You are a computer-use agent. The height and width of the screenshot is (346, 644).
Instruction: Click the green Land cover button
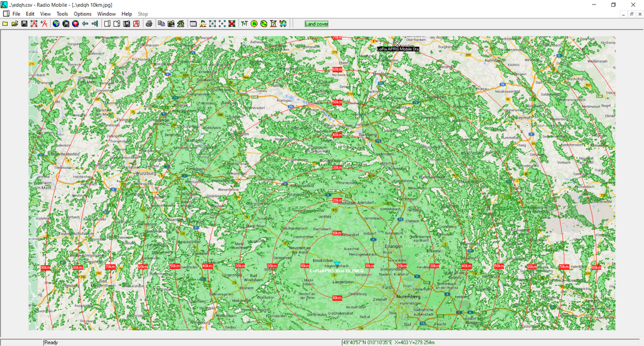coord(316,24)
